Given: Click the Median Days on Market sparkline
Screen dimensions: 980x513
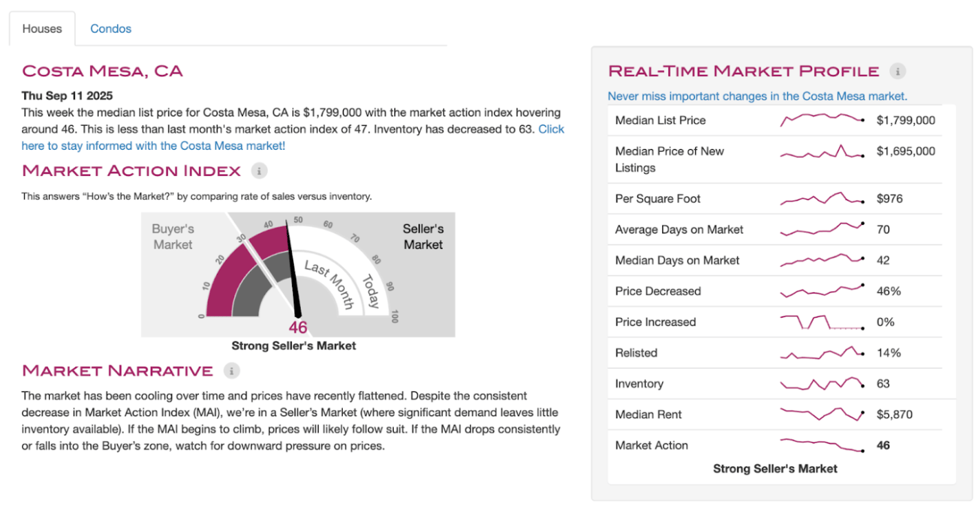Looking at the screenshot, I should click(x=822, y=259).
